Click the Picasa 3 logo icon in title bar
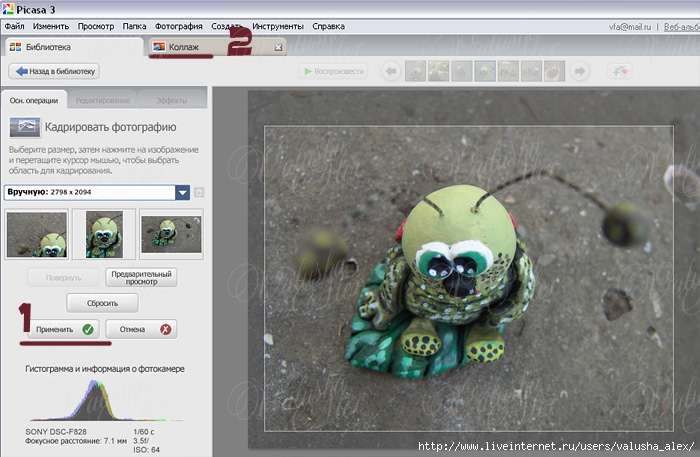The width and height of the screenshot is (700, 457). (x=8, y=8)
